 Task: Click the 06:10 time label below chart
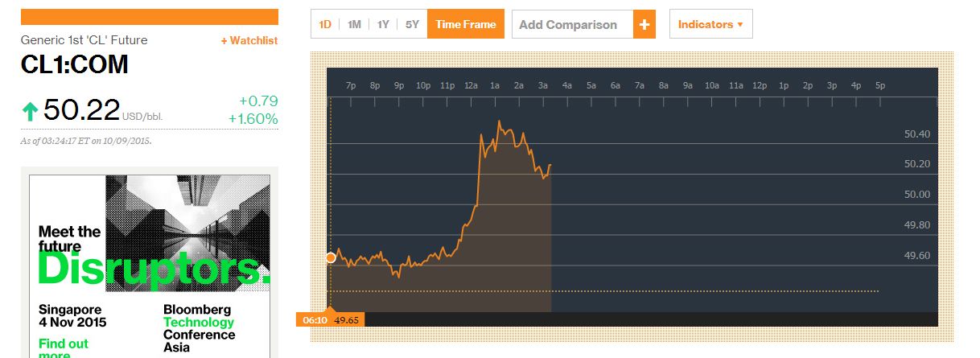click(x=314, y=320)
